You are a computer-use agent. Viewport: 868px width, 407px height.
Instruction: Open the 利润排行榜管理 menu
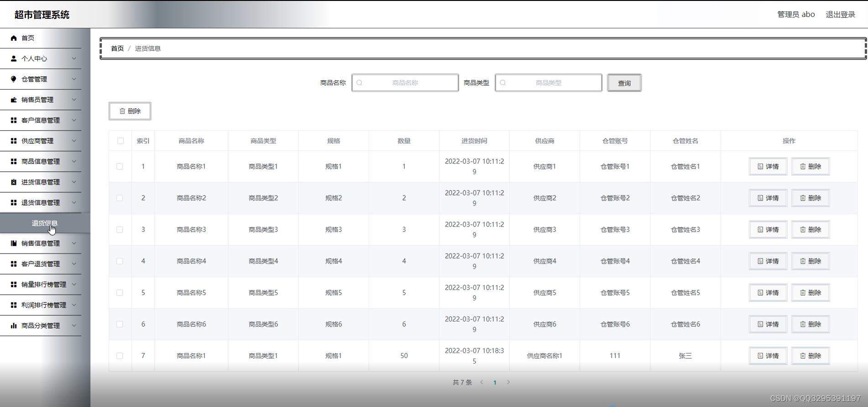[x=41, y=305]
